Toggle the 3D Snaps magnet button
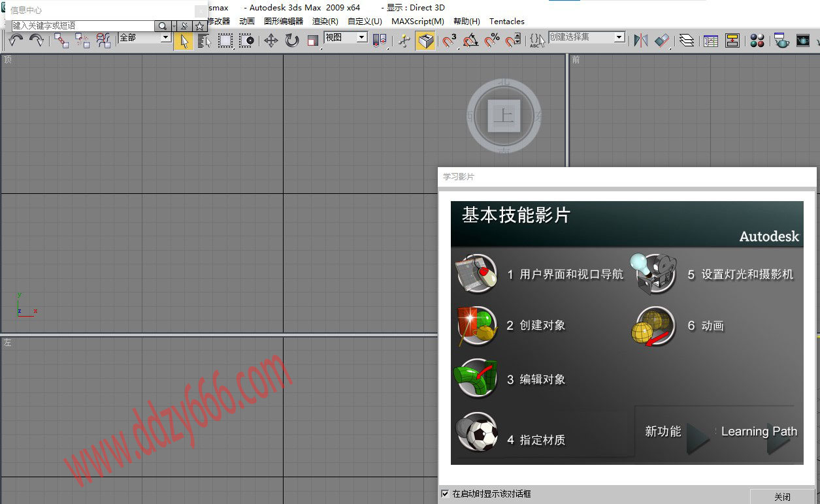The width and height of the screenshot is (820, 504). point(450,40)
